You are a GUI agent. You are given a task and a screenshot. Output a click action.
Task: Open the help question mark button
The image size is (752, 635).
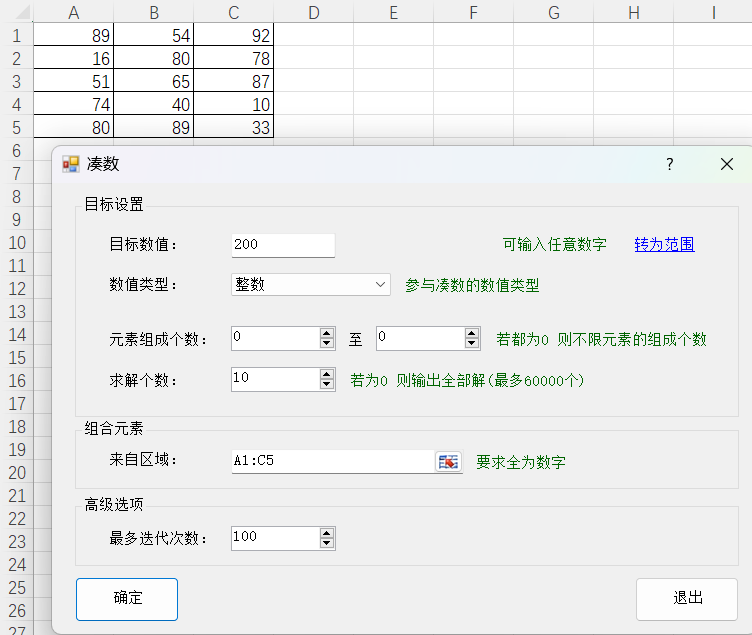click(670, 164)
